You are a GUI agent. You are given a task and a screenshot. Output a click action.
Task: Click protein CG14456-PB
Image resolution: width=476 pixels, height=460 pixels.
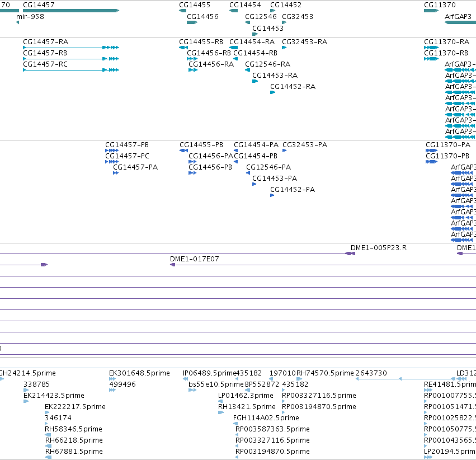pyautogui.click(x=210, y=167)
